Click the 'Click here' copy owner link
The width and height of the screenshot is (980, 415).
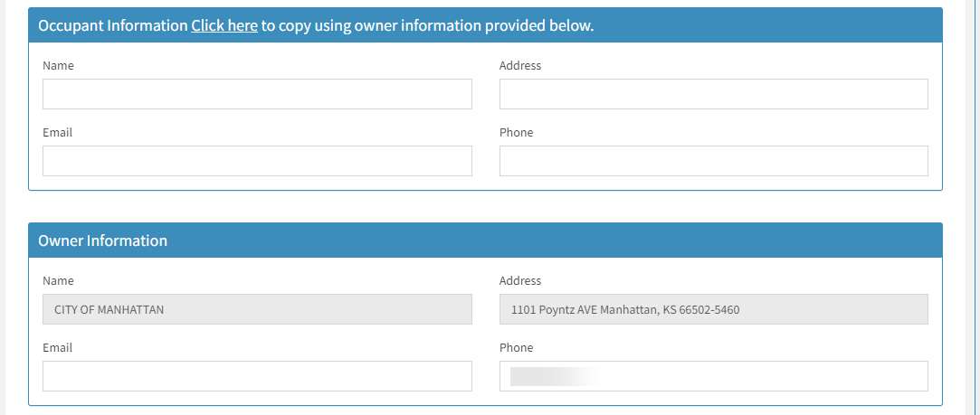click(224, 25)
